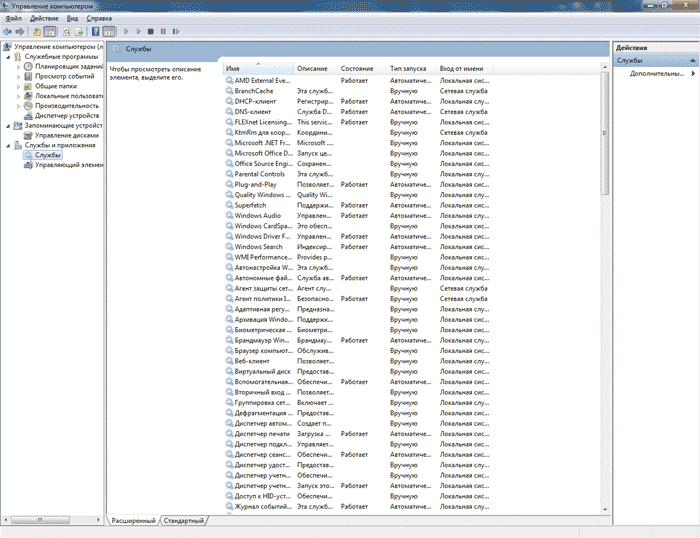The image size is (700, 538).
Task: Sort by the Состояние column header
Action: pos(362,68)
